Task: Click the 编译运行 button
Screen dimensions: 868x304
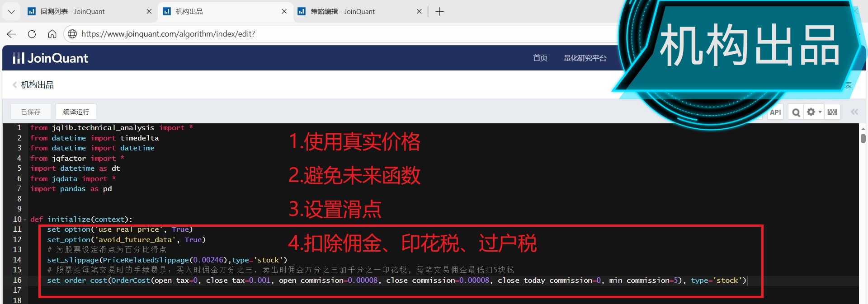Action: point(76,112)
